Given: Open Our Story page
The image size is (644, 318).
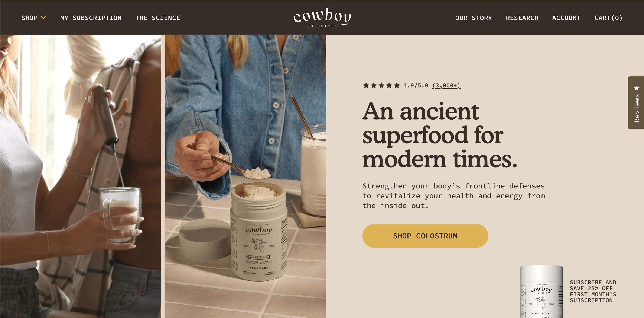Looking at the screenshot, I should point(474,18).
